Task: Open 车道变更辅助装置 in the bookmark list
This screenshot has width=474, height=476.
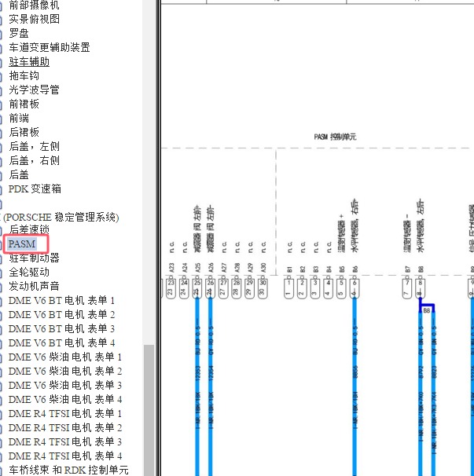Action: (x=50, y=47)
